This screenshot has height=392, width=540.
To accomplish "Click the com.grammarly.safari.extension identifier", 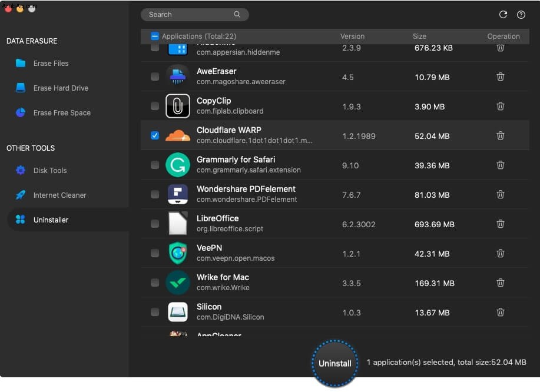I will tap(249, 170).
